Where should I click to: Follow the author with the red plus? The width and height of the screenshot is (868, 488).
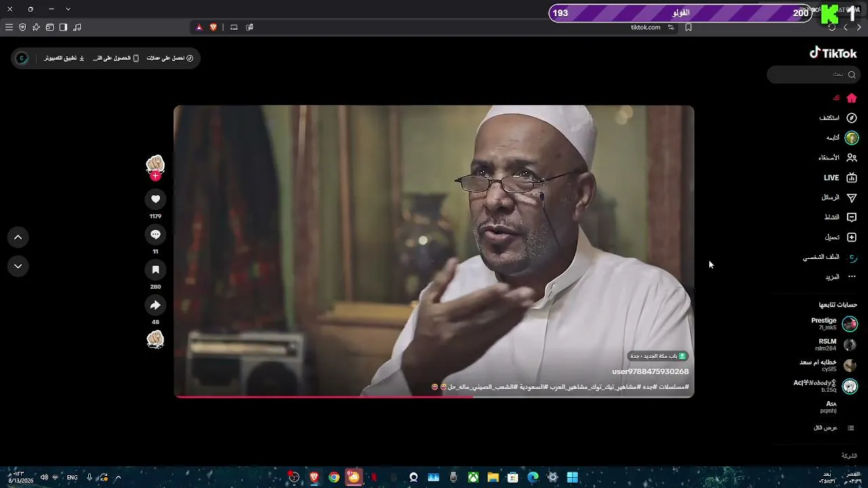[x=155, y=176]
